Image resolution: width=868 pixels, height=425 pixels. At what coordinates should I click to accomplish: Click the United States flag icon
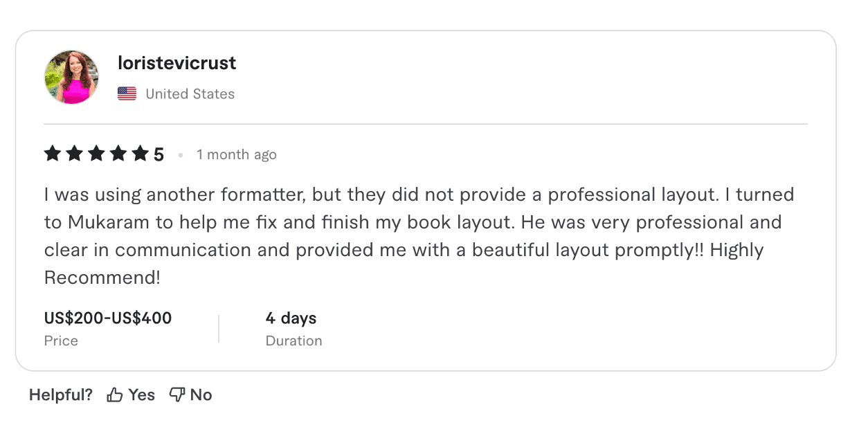127,93
